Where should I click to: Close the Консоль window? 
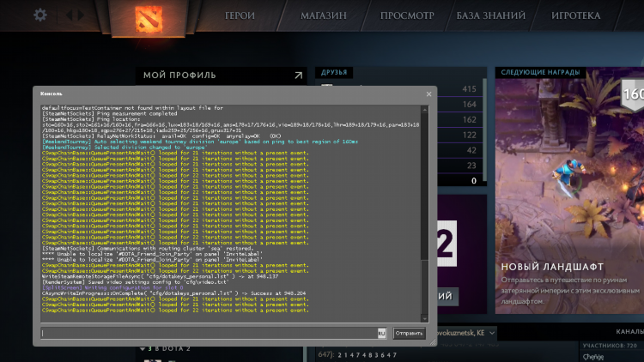(428, 94)
